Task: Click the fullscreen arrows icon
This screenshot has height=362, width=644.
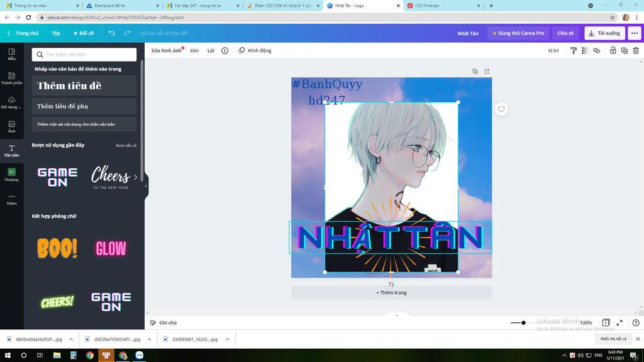Action: 619,322
